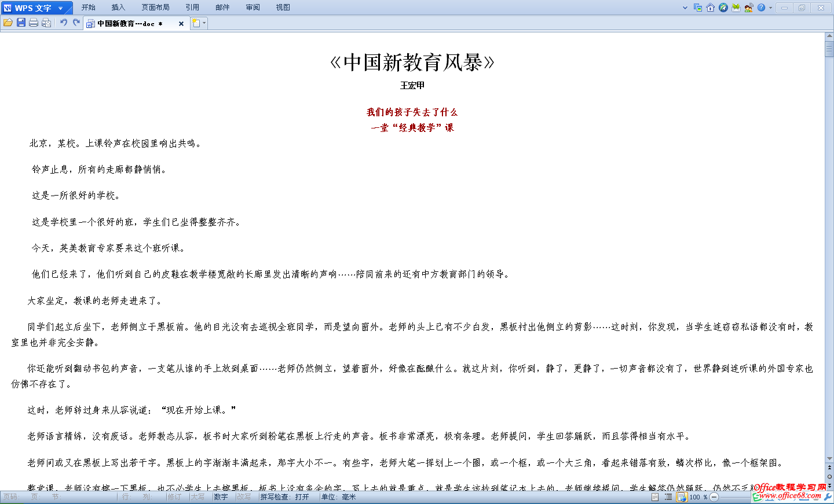
Task: Click the line 铃声止息，所有的走廊都静悄悄。
Action: pos(99,170)
